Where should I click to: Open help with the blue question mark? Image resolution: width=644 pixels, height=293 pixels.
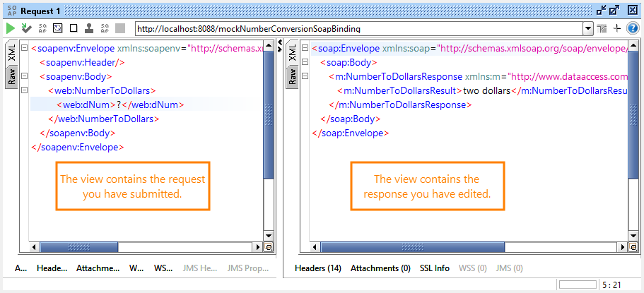(x=633, y=28)
